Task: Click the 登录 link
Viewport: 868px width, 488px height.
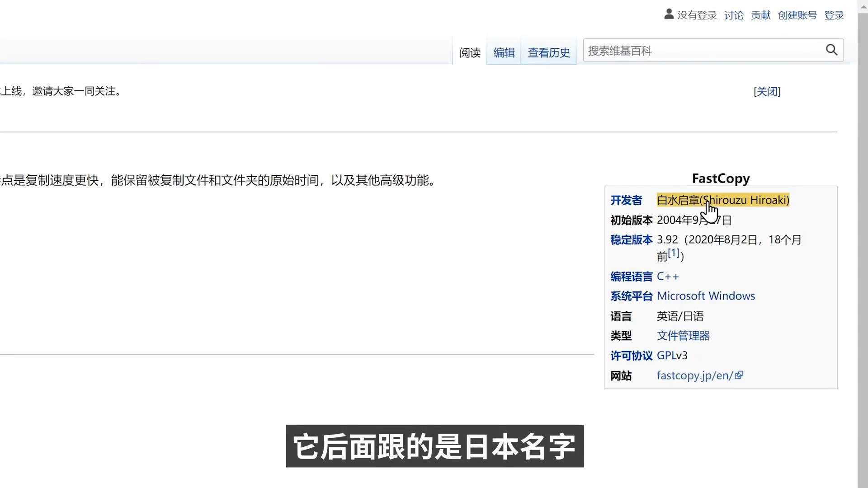Action: [x=833, y=15]
